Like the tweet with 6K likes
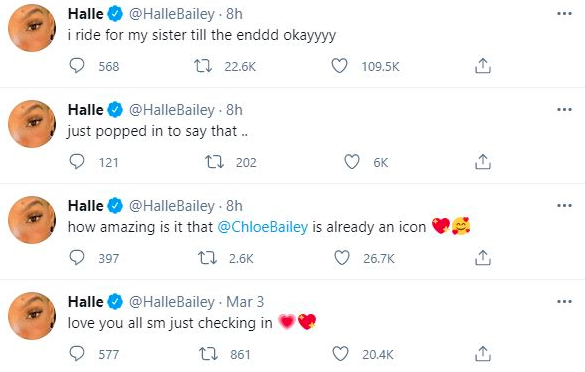 (x=351, y=162)
